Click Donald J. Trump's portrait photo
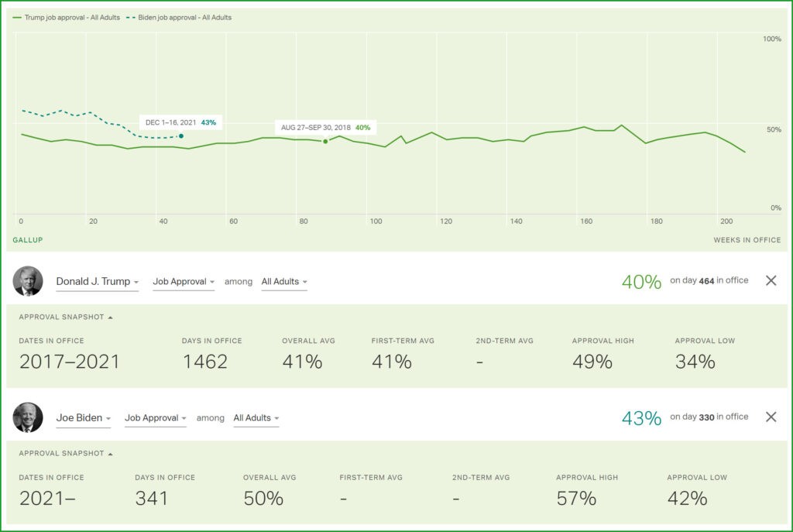 point(28,281)
